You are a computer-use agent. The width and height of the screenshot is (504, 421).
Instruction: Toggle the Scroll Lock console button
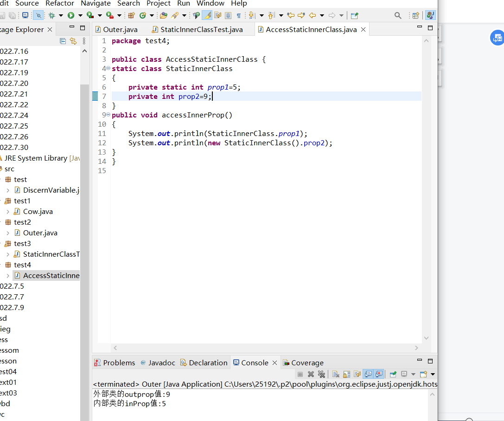click(x=347, y=374)
